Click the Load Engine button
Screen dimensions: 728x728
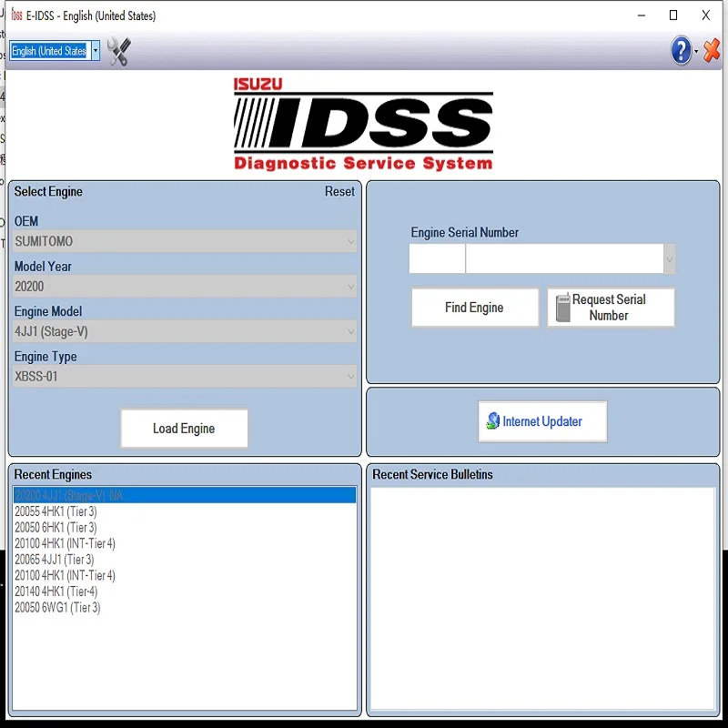click(185, 429)
